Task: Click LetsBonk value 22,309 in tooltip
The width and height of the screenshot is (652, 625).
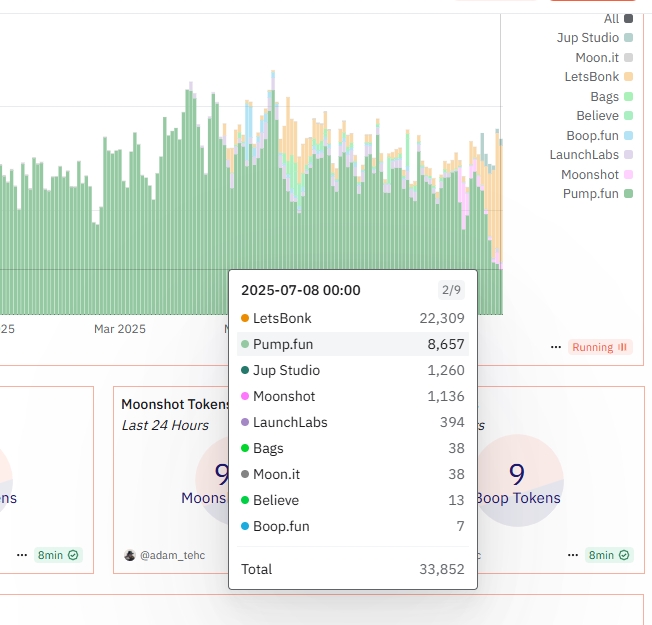Action: coord(442,318)
